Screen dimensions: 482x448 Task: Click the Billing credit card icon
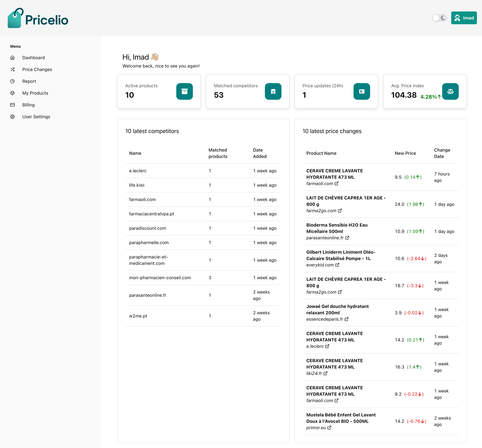13,105
